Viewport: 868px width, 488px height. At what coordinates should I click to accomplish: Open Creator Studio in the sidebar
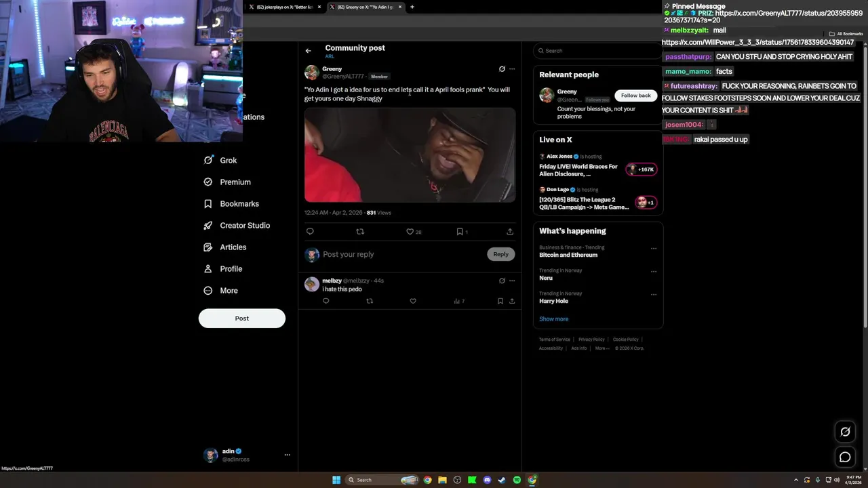click(x=237, y=225)
